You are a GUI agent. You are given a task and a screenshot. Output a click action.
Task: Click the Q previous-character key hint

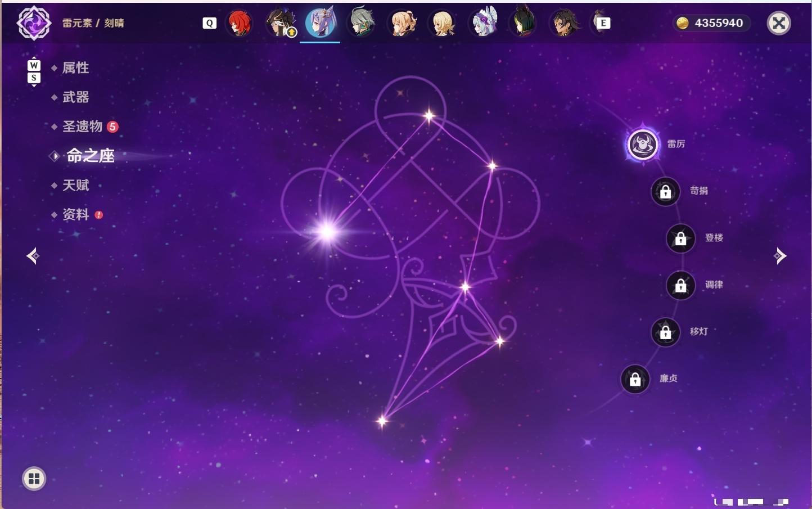[209, 23]
